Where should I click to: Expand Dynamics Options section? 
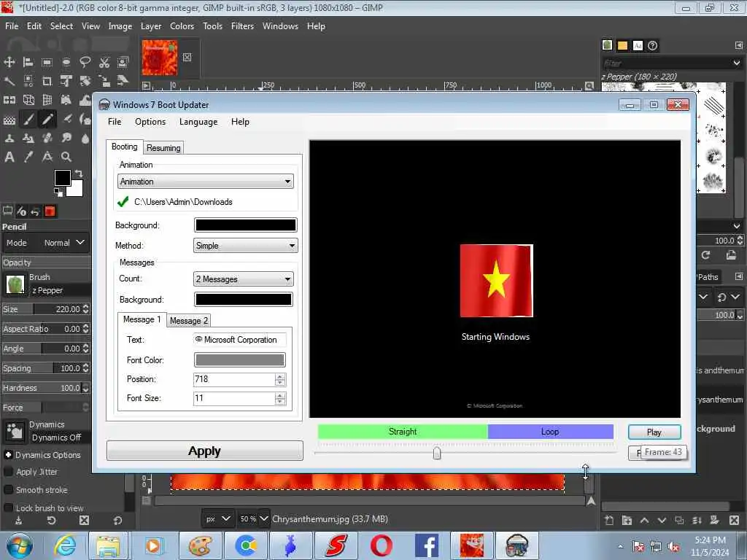tap(8, 455)
